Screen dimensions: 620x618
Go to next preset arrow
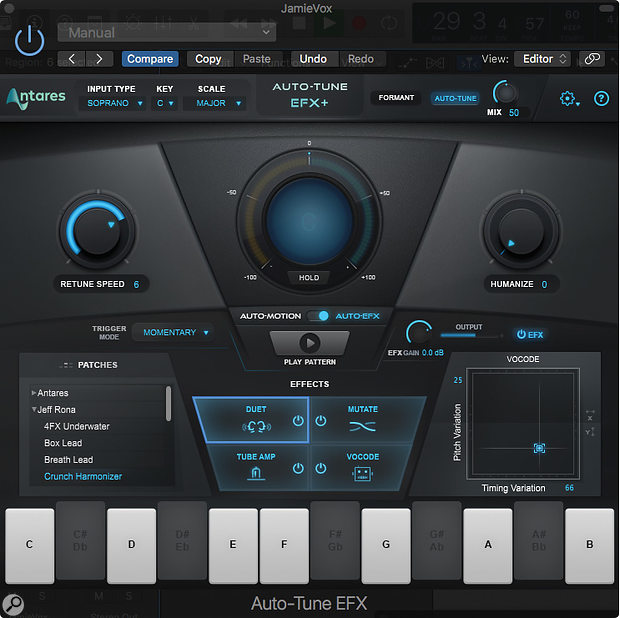click(x=99, y=59)
